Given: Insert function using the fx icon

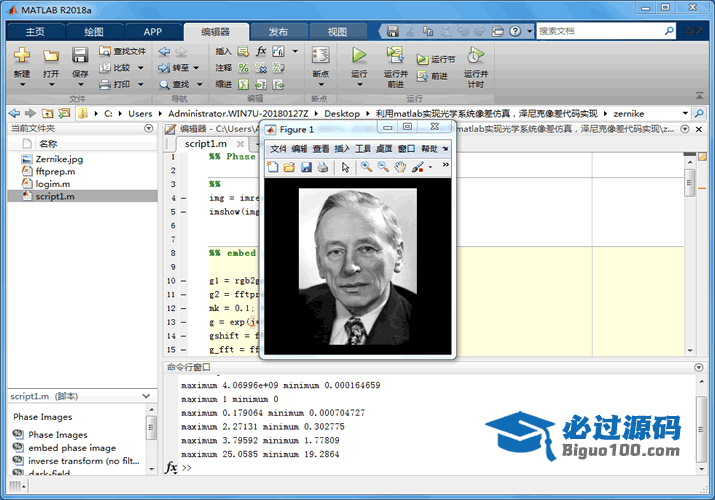Looking at the screenshot, I should point(261,51).
